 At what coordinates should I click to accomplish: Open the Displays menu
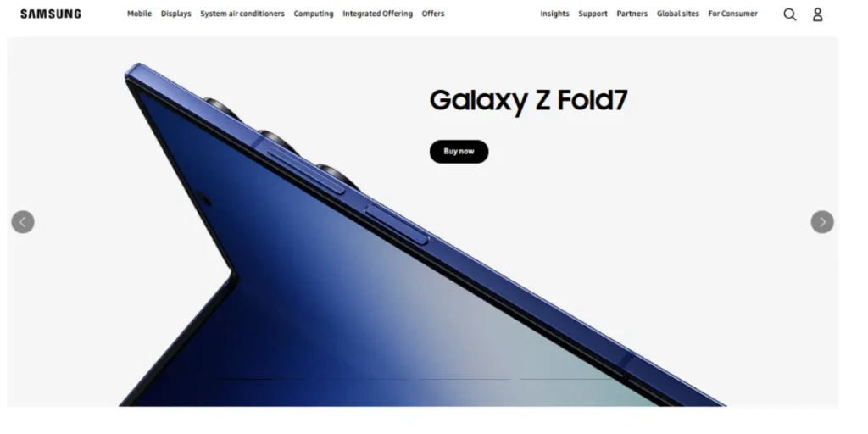coord(176,14)
